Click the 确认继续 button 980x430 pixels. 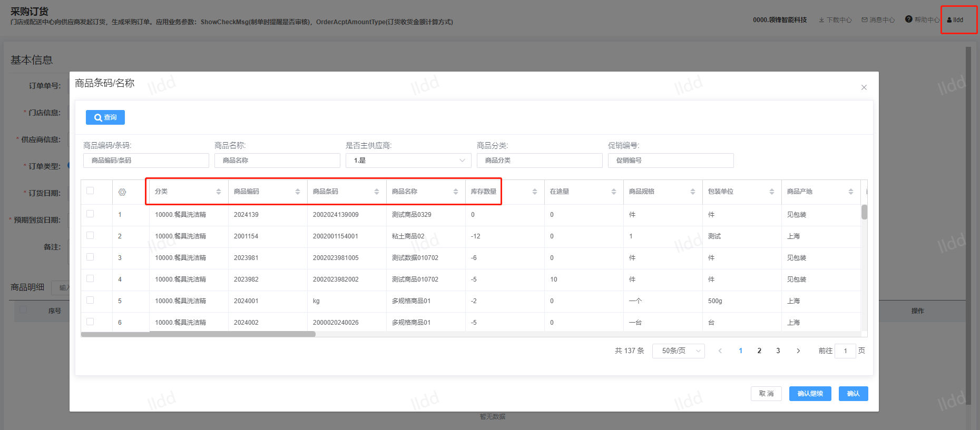pos(810,394)
